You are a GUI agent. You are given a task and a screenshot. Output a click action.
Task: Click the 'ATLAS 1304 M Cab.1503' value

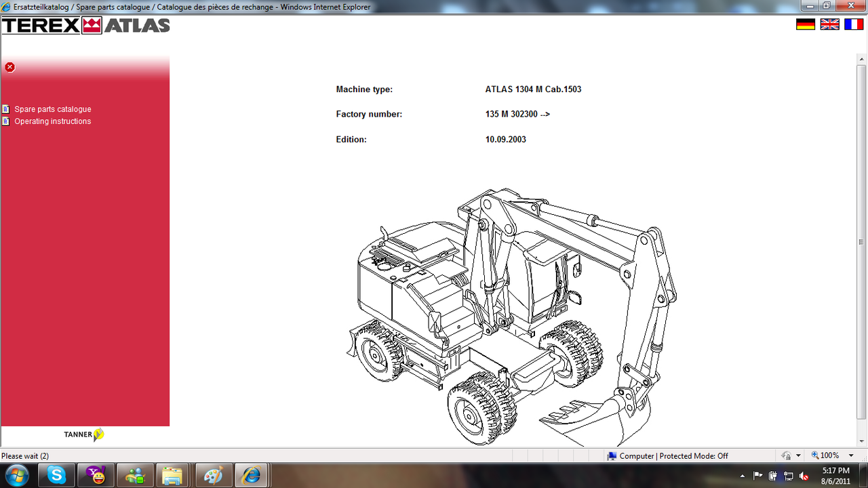[x=533, y=89]
